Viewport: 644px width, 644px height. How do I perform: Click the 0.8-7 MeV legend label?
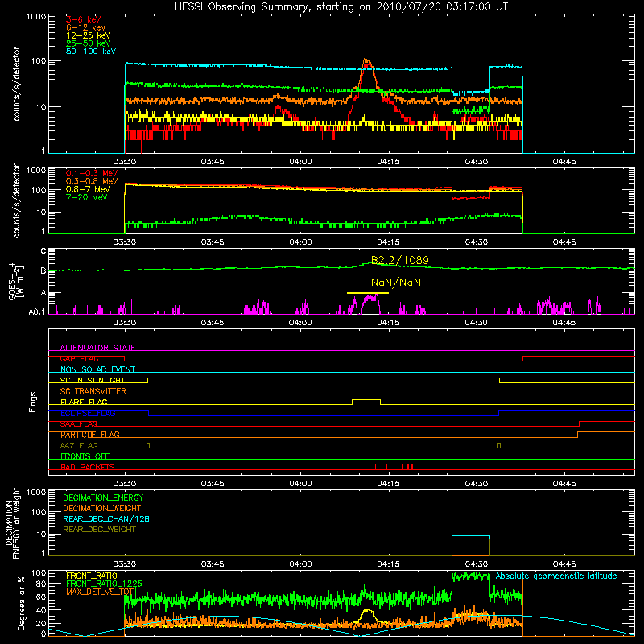[88, 189]
